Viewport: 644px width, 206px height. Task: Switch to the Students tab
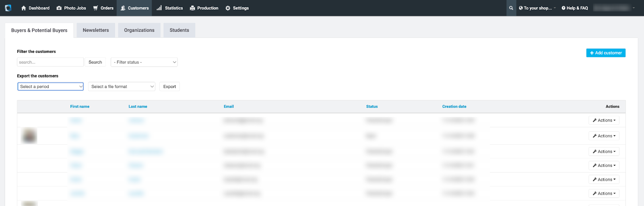179,30
